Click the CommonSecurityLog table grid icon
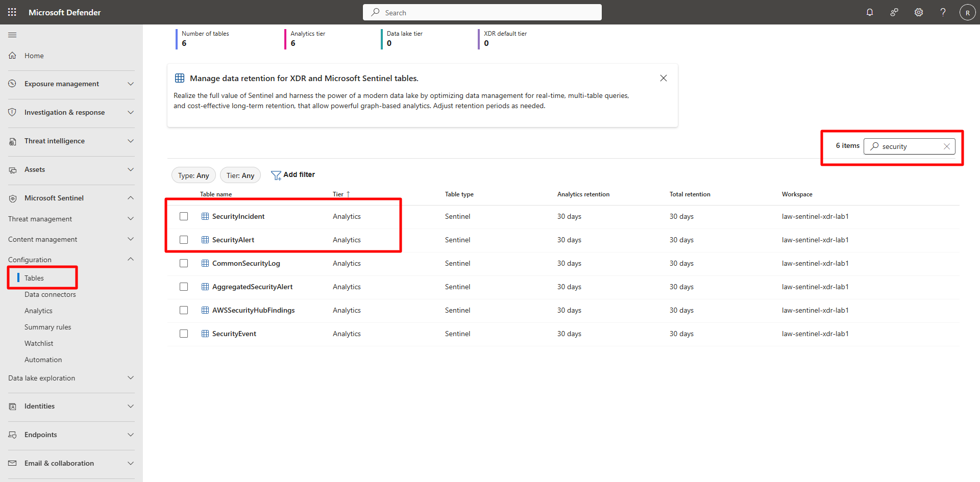 point(205,263)
